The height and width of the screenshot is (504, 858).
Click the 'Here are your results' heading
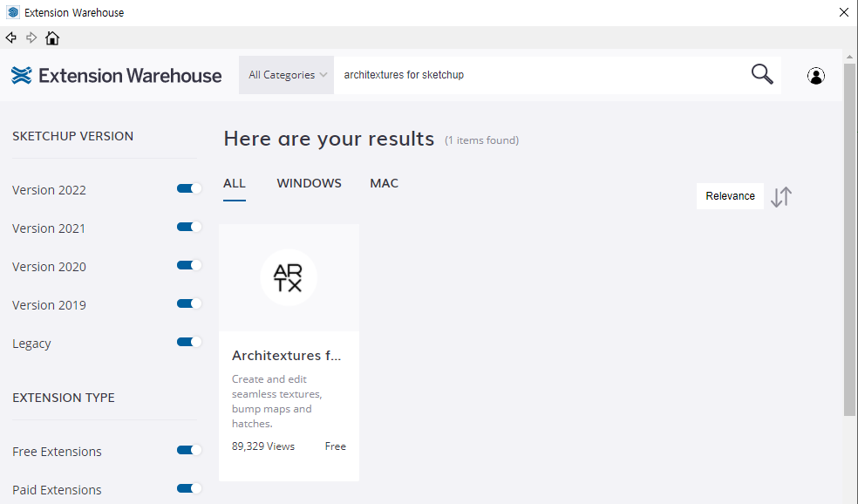click(x=329, y=139)
